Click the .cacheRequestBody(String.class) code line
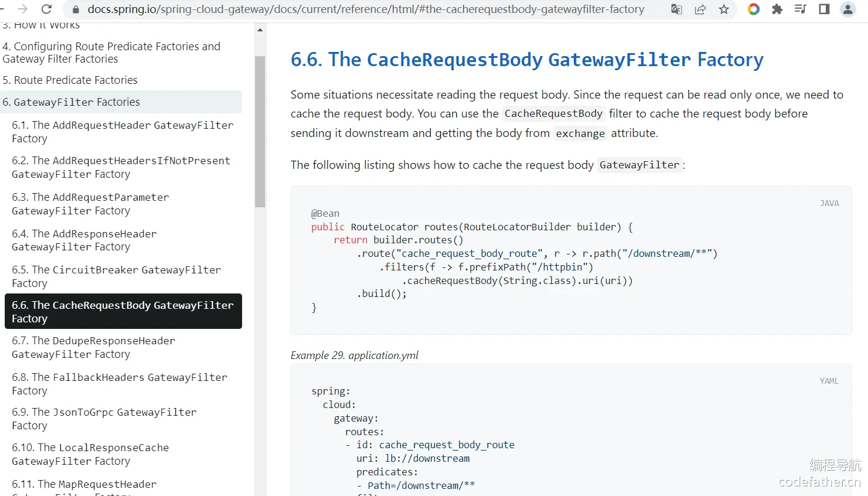Image resolution: width=868 pixels, height=496 pixels. pos(517,280)
